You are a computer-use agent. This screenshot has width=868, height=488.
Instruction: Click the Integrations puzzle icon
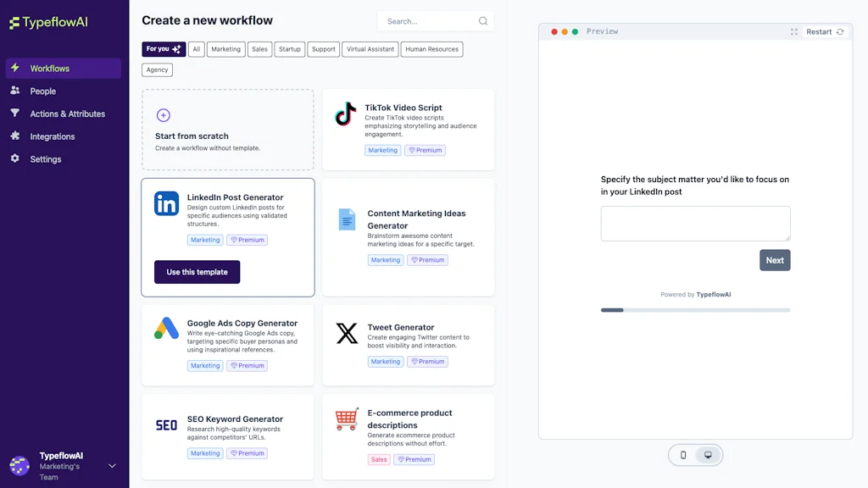pos(15,136)
